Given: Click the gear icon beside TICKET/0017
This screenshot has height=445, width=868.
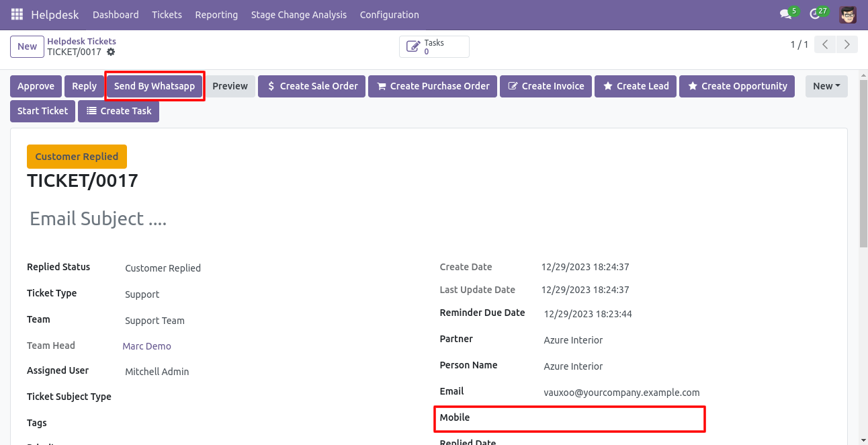Looking at the screenshot, I should coord(111,52).
